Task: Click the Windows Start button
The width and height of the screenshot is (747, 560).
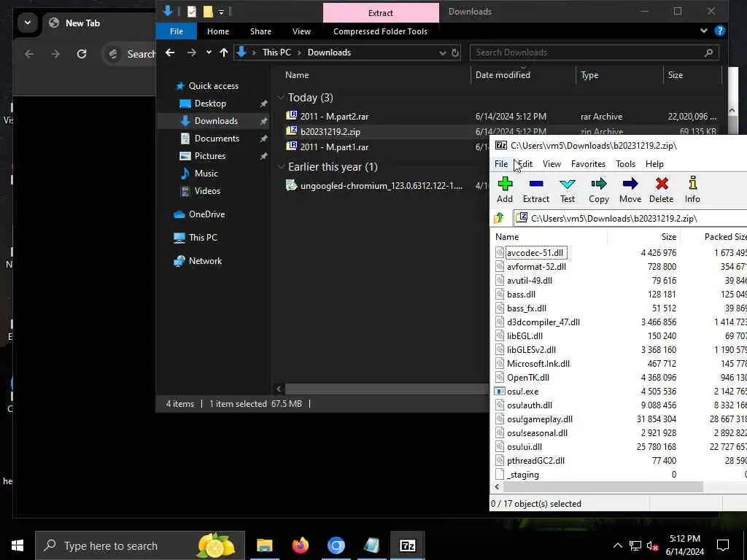Action: coord(18,545)
